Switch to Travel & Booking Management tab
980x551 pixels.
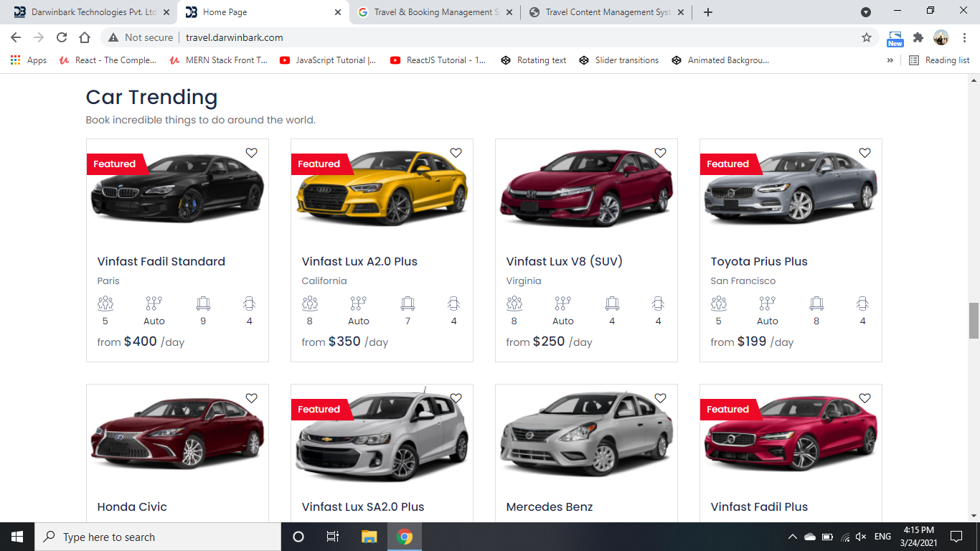[434, 12]
